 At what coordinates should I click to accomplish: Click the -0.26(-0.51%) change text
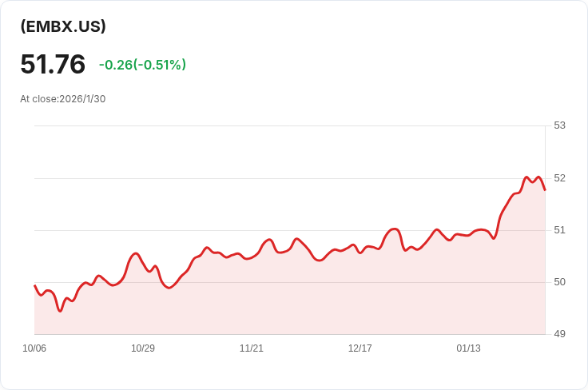click(x=142, y=65)
